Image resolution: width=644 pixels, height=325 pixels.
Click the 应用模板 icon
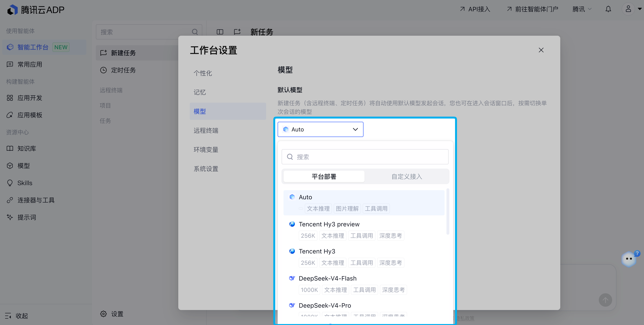[10, 115]
